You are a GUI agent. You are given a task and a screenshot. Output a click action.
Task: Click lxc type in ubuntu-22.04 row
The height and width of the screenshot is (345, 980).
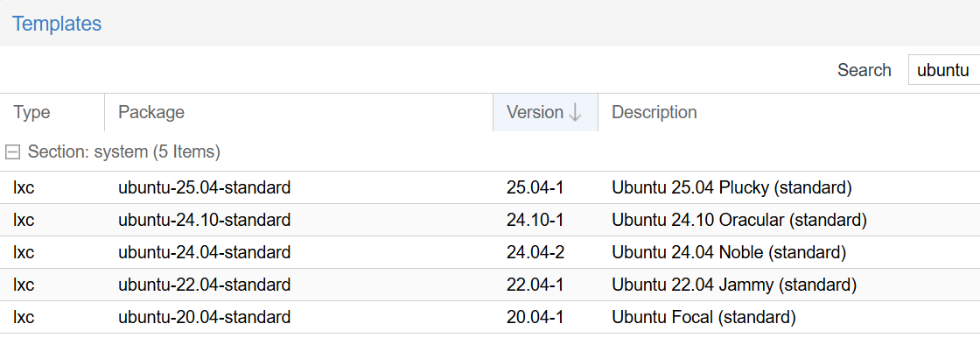(24, 285)
